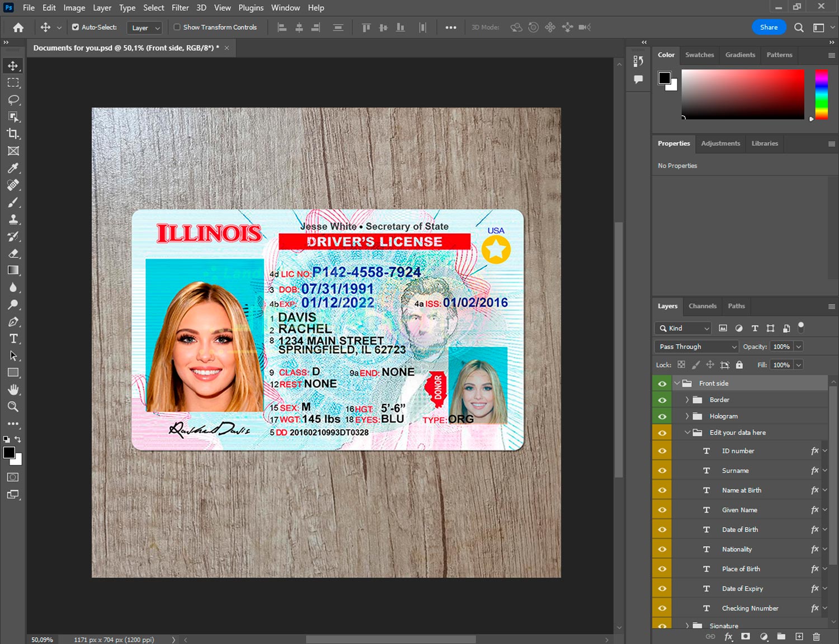Uncheck the Auto-Select checkbox
This screenshot has width=839, height=644.
(76, 27)
